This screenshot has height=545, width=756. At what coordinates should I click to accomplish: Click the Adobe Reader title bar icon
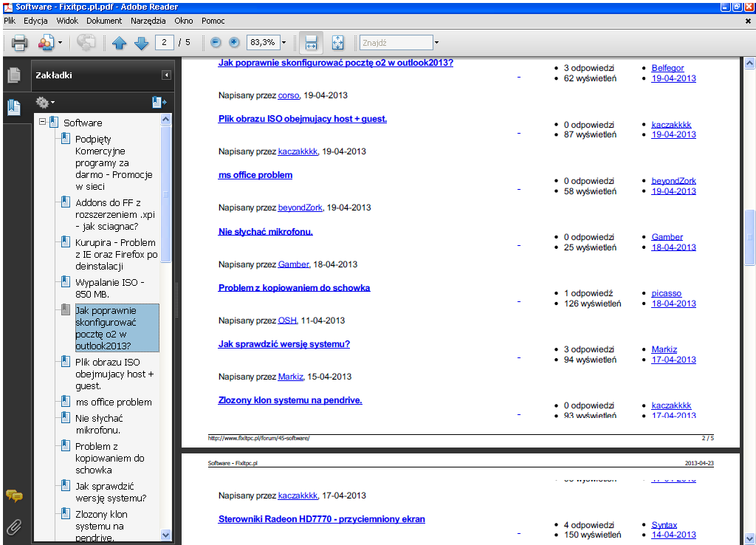[x=8, y=7]
